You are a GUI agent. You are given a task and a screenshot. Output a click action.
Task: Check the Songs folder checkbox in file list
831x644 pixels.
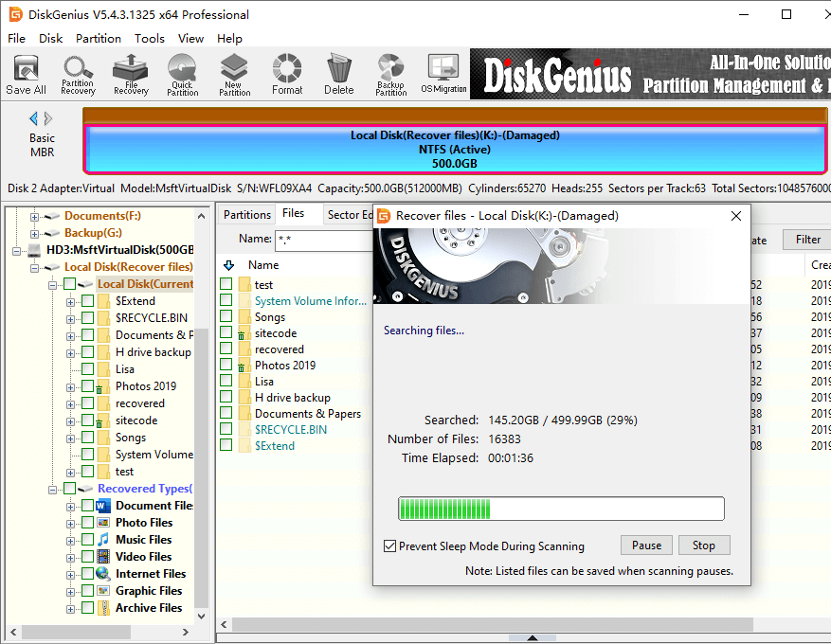[x=226, y=317]
